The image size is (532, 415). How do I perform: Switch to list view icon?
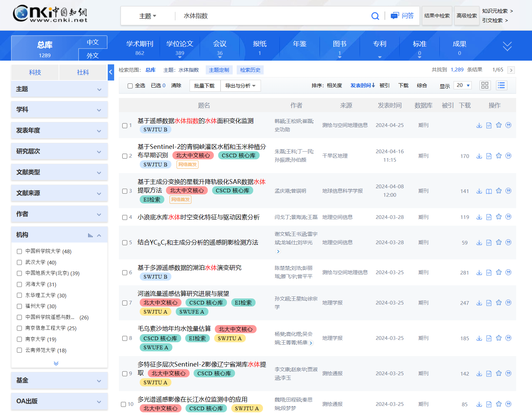pyautogui.click(x=501, y=85)
